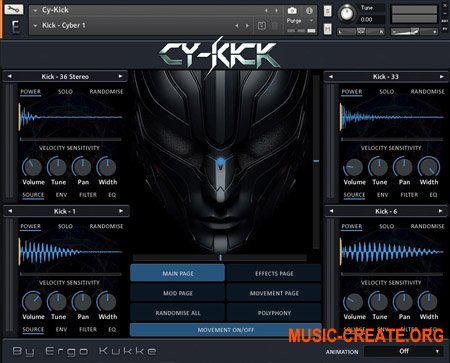Randomise the Kick - 36 Stereo layer
The image size is (450, 363).
click(x=106, y=92)
